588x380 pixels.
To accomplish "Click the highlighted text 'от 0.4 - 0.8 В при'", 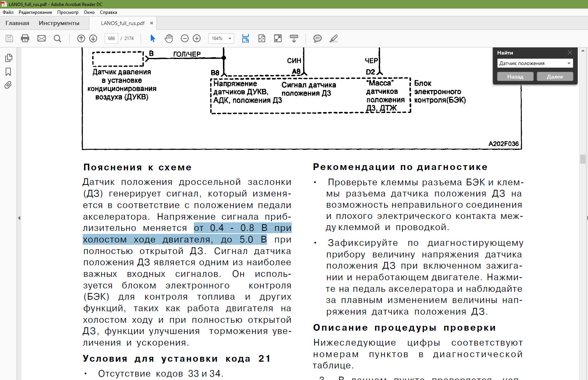I will pos(242,228).
